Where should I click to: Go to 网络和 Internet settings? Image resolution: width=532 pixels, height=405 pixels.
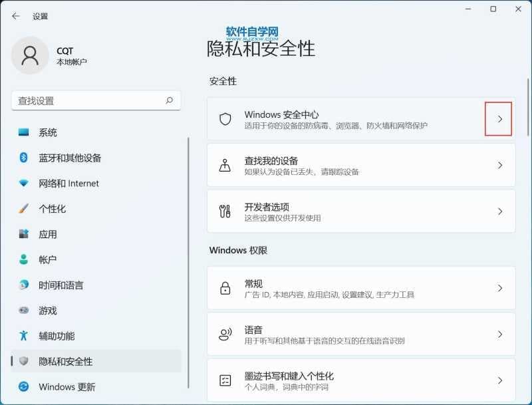pos(68,184)
